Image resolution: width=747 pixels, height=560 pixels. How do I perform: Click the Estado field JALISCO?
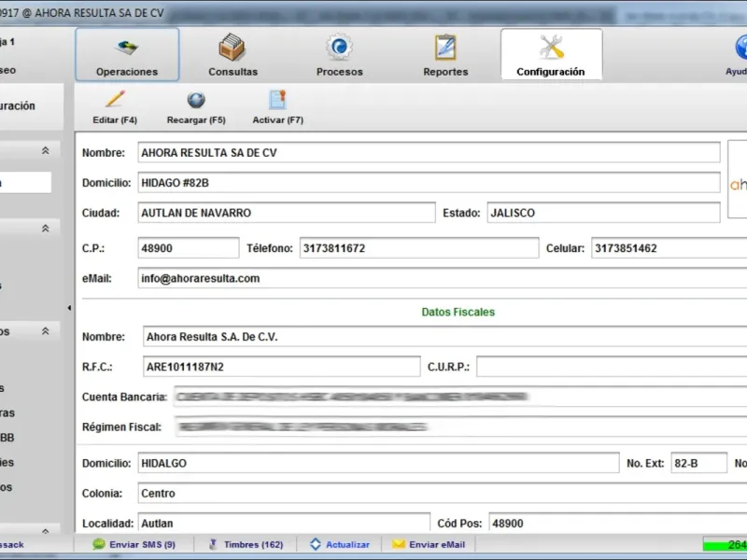tap(603, 213)
